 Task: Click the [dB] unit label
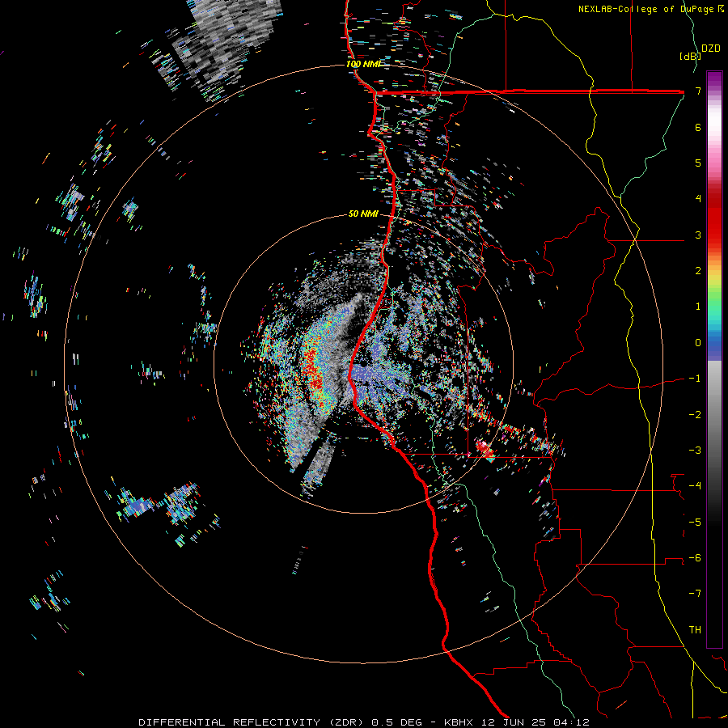[x=690, y=56]
